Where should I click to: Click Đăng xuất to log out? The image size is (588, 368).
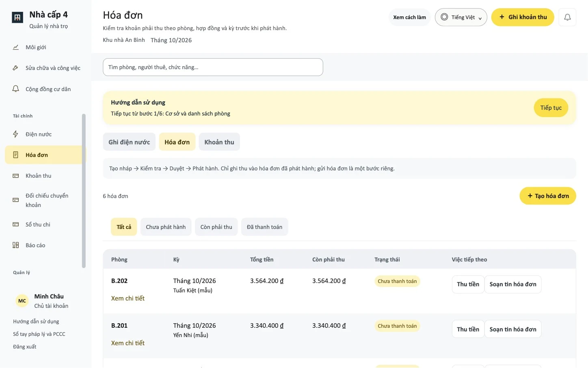pos(25,346)
